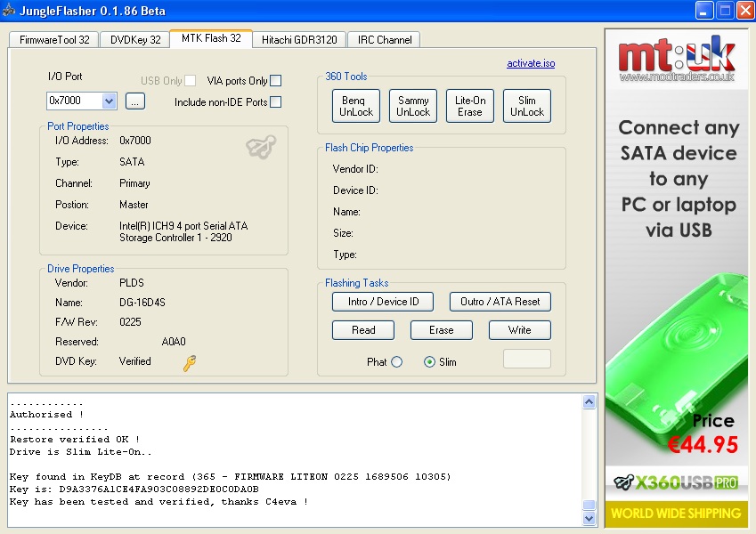Click the Intel(R) ICH9 device description text

tap(183, 231)
